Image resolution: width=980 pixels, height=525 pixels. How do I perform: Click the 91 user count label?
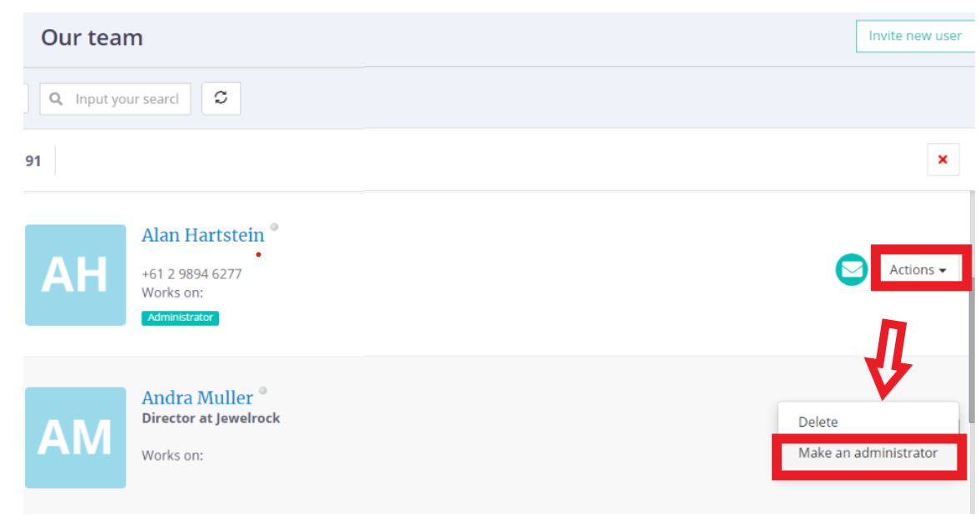[33, 161]
